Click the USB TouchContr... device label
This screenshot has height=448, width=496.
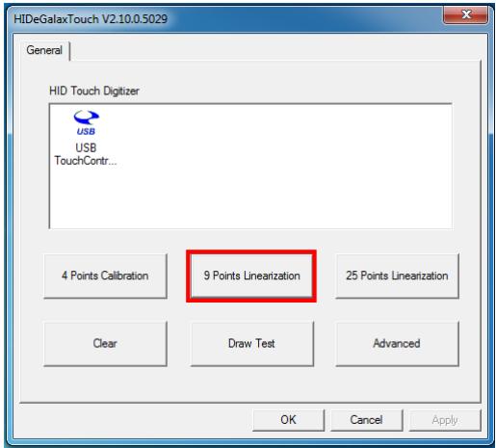point(86,154)
